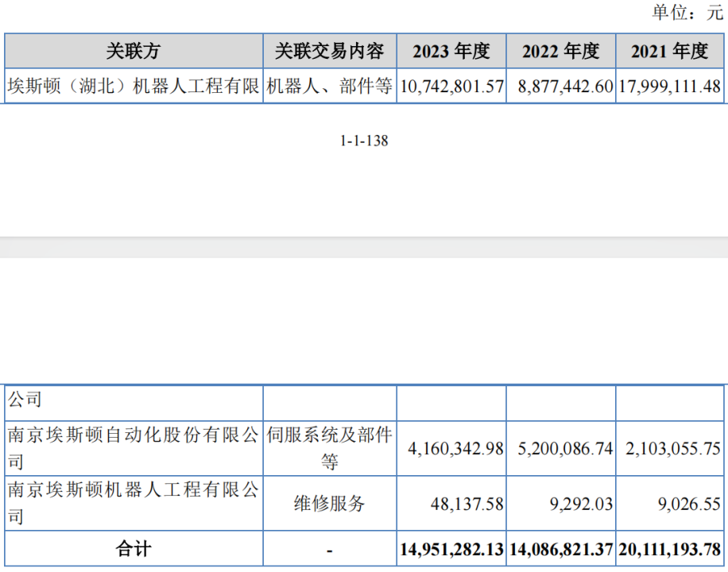Click total 14,951,282.13
This screenshot has height=572, width=728.
451,550
